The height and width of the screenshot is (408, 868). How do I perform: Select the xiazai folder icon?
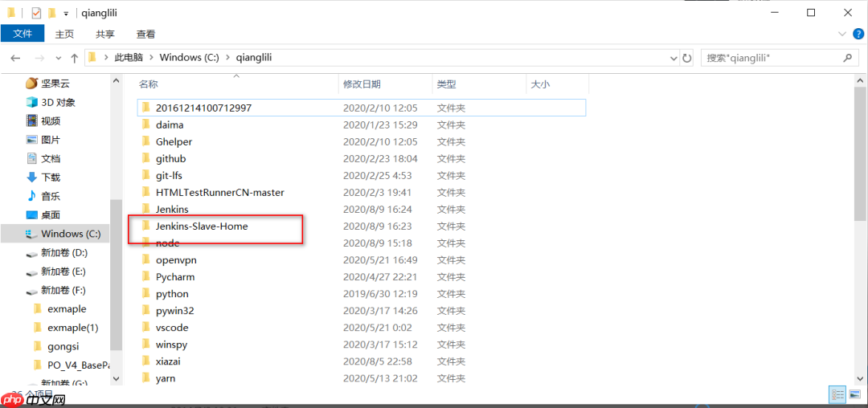click(146, 361)
